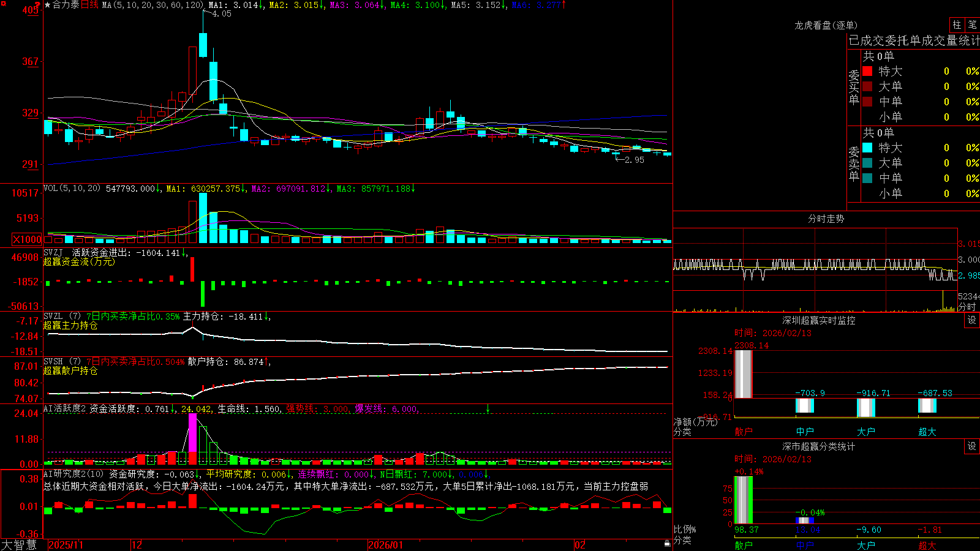Click the tall red bar in the SVZJ fund-flow chart

coord(192,269)
